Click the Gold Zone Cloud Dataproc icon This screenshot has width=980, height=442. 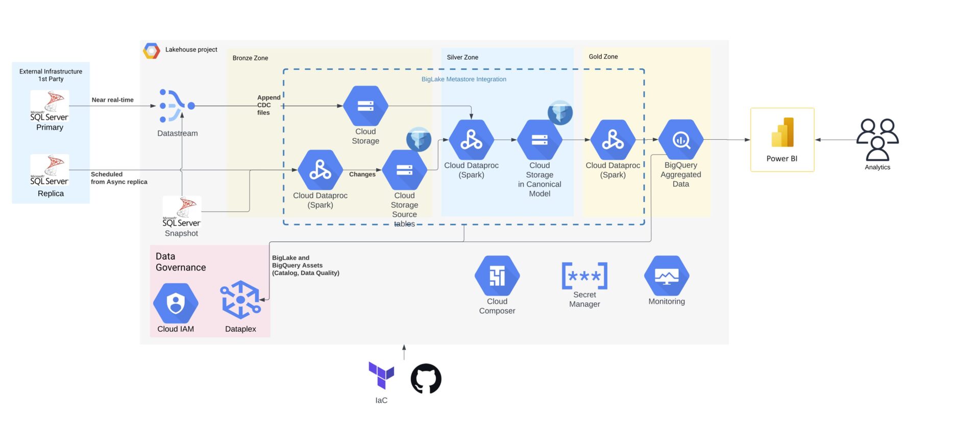(x=612, y=139)
